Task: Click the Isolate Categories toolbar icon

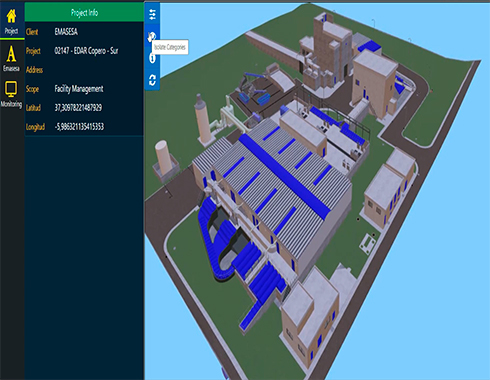Action: click(x=152, y=36)
